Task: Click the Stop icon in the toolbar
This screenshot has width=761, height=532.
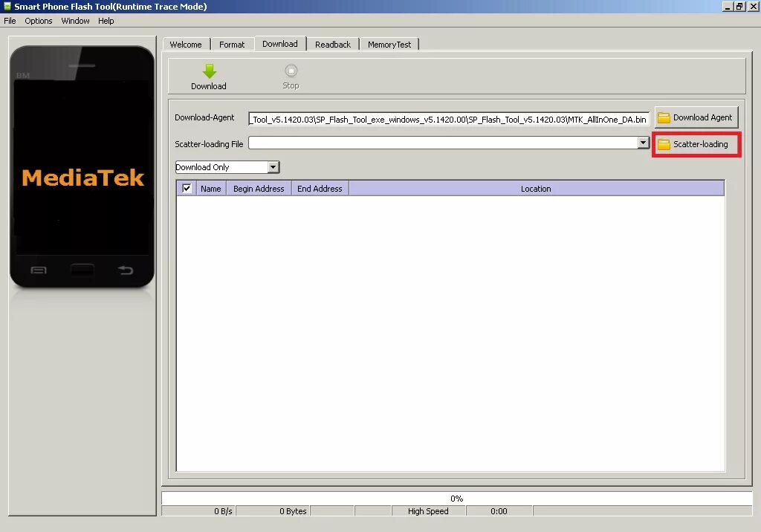Action: [291, 71]
